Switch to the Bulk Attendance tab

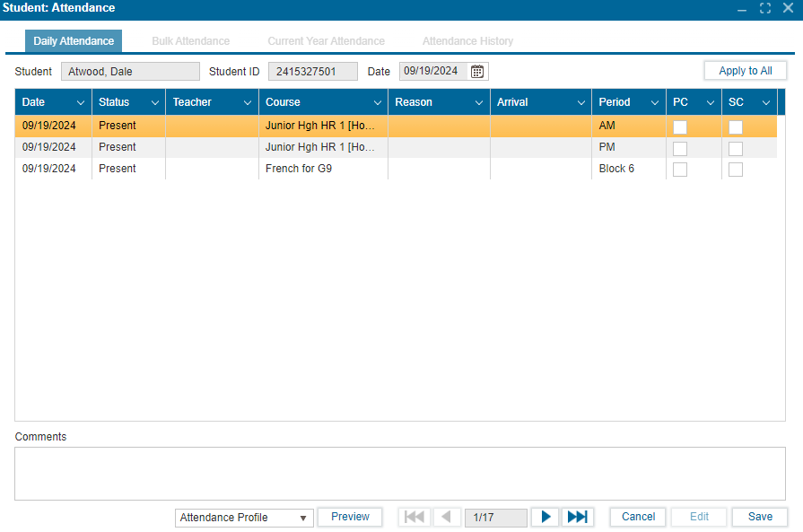tap(190, 41)
